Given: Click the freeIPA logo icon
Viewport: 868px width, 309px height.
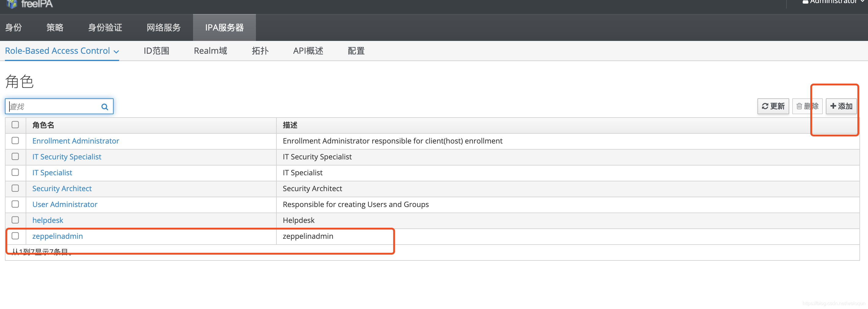Looking at the screenshot, I should coord(12,4).
